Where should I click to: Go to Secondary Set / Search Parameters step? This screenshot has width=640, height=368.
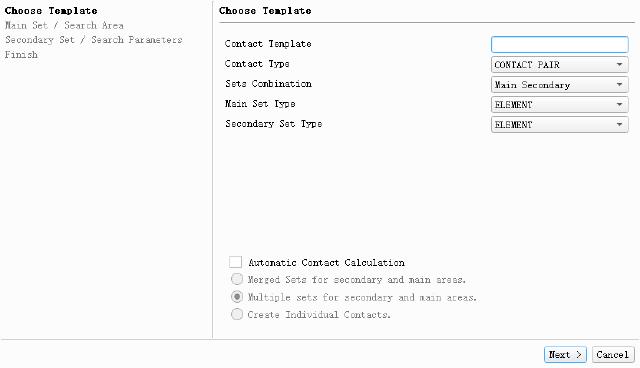(93, 40)
